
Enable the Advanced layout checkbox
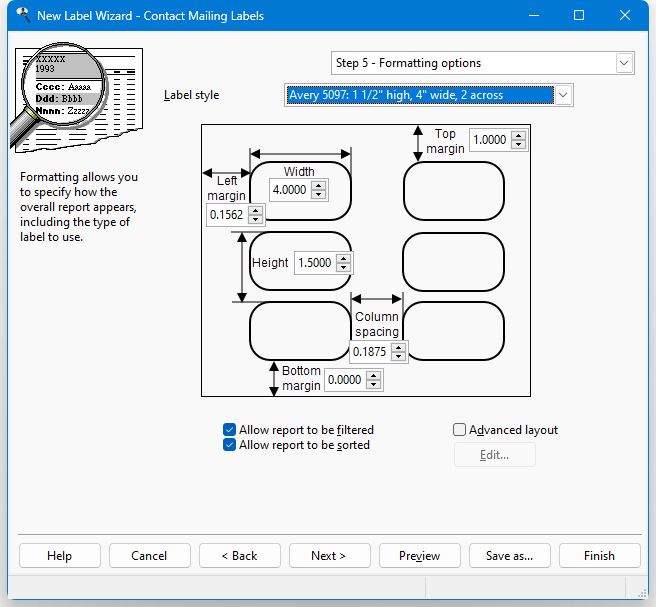[x=459, y=430]
